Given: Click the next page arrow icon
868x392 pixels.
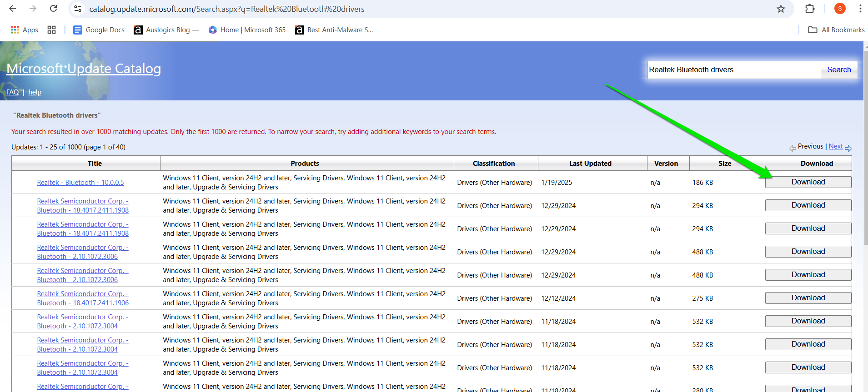Looking at the screenshot, I should point(848,148).
